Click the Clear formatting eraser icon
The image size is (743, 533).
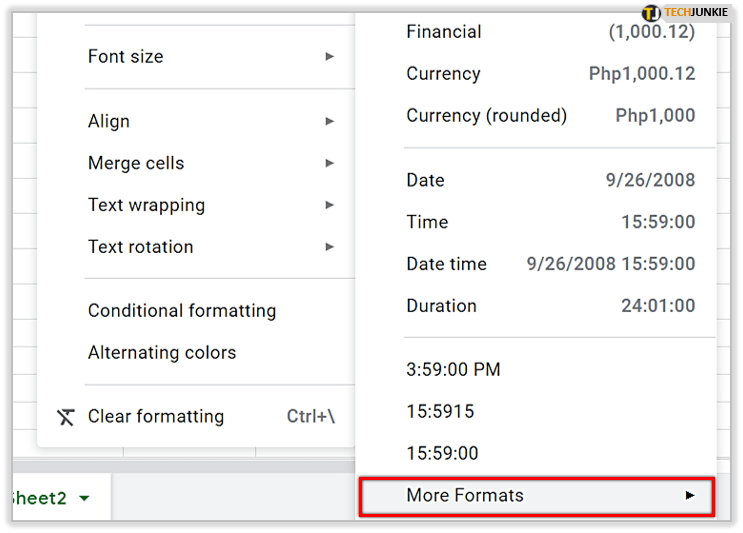pyautogui.click(x=66, y=417)
